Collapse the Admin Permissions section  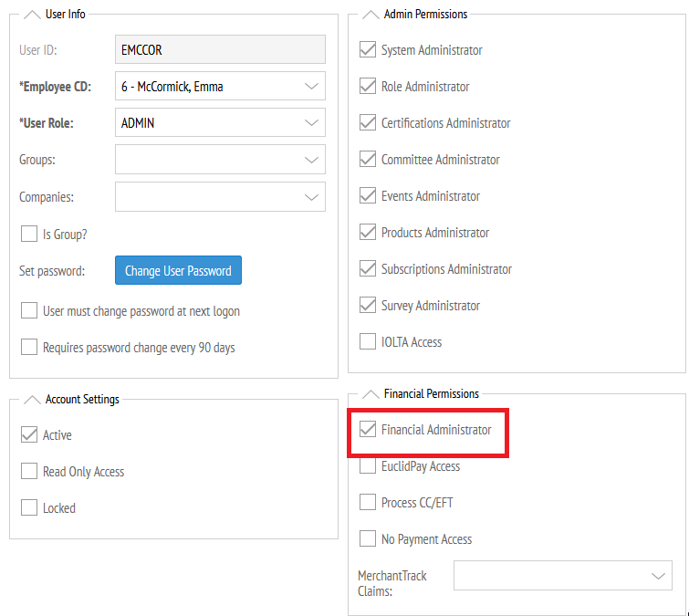(370, 14)
